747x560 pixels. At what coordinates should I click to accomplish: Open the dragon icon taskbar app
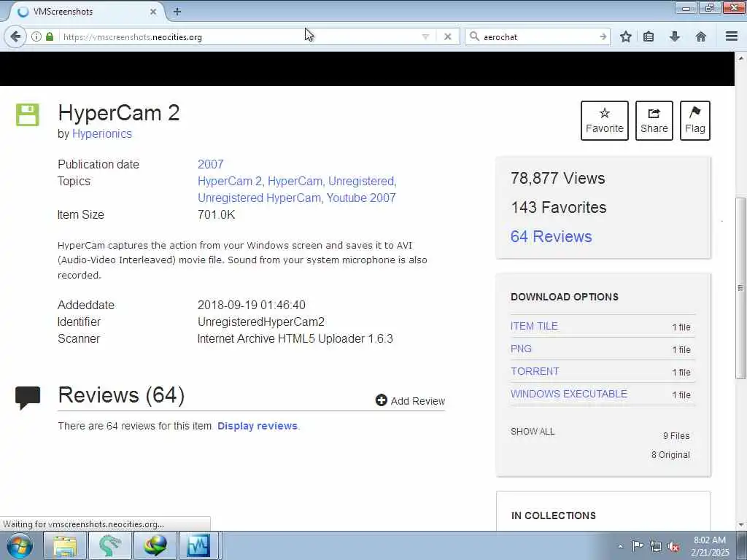point(110,545)
